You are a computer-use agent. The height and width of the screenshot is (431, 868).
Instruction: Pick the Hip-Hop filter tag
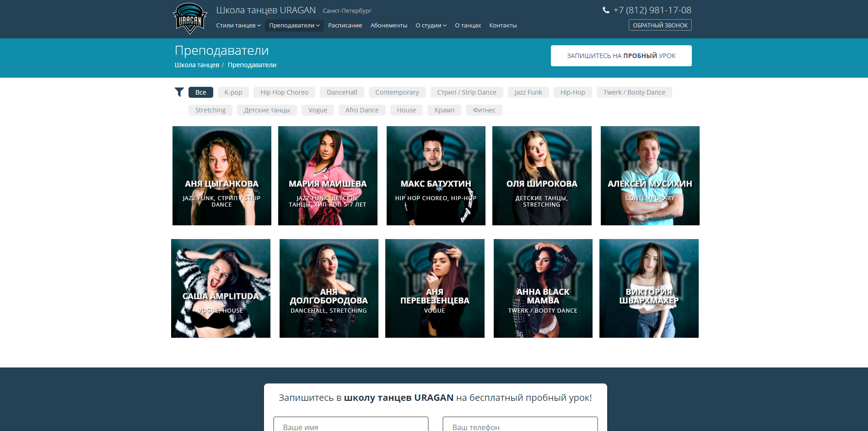point(573,92)
